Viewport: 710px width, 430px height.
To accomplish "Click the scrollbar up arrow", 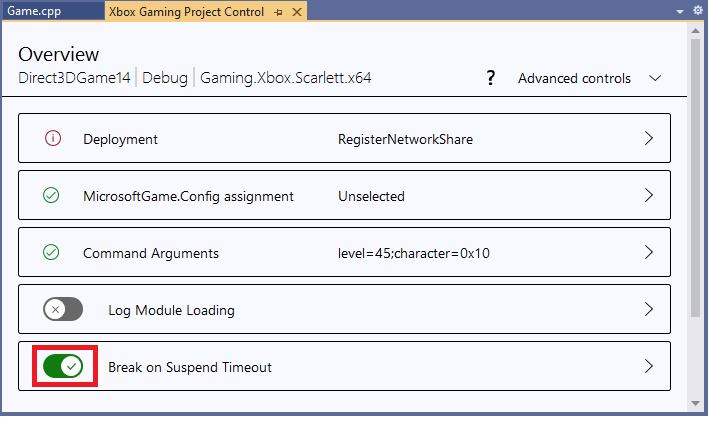I will tap(696, 31).
